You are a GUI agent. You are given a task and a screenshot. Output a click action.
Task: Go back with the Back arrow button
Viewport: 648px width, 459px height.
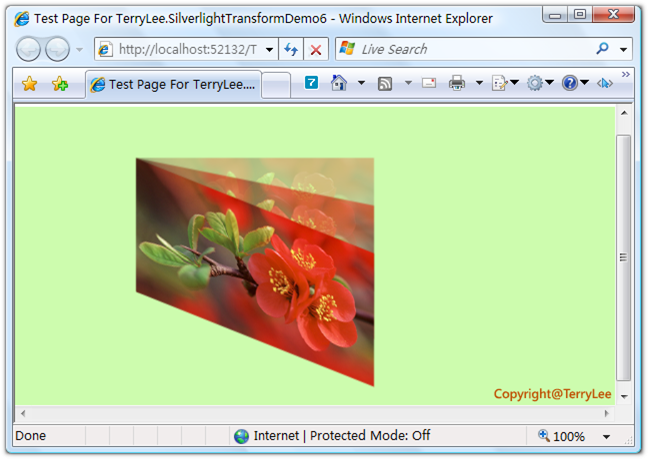pyautogui.click(x=28, y=49)
